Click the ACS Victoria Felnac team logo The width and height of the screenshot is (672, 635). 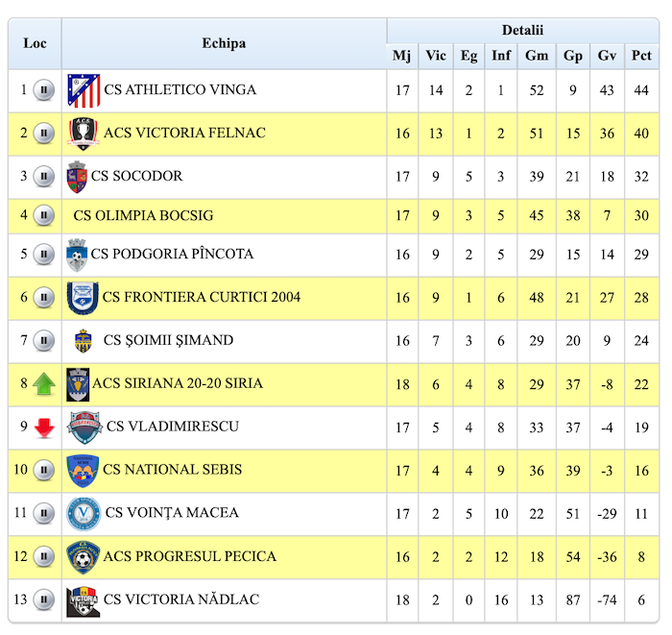(84, 134)
